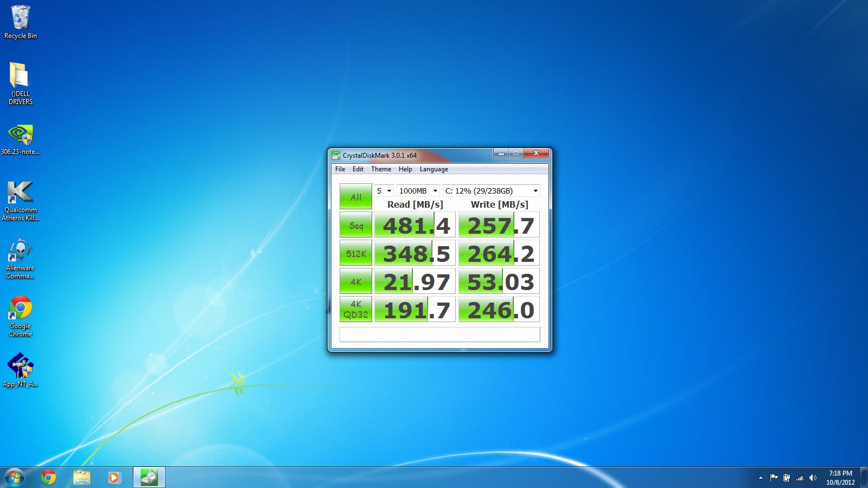Select the Alienware Command Center shortcut
Viewport: 868px width, 488px height.
21,259
